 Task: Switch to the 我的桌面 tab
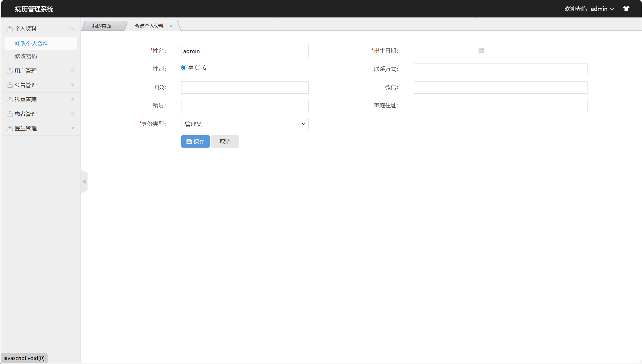click(102, 26)
